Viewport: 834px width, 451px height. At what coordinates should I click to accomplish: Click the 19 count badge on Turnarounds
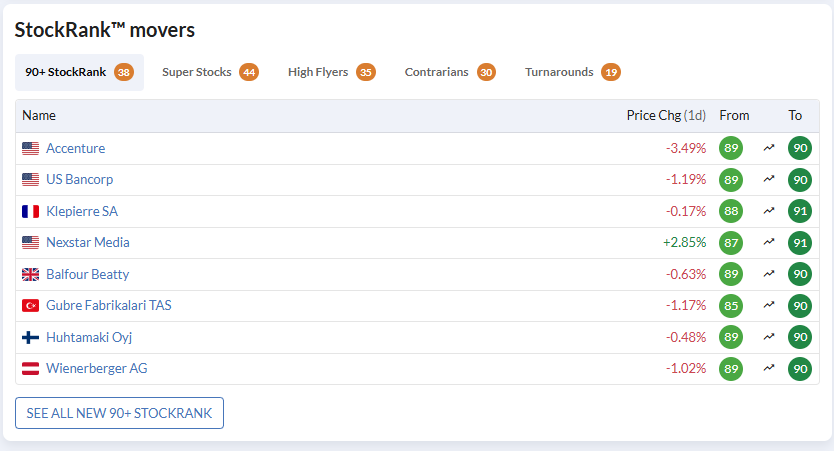(611, 72)
